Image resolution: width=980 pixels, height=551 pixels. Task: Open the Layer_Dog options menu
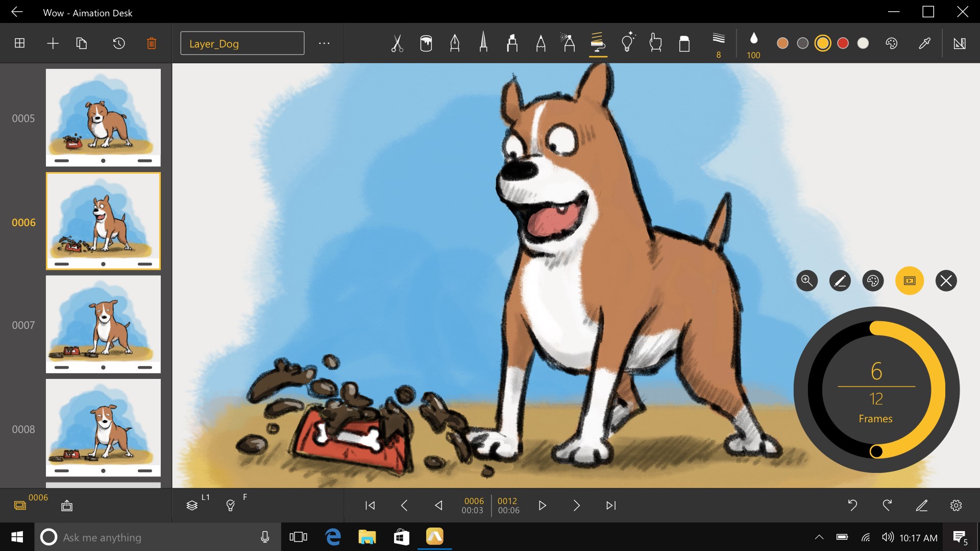click(324, 43)
